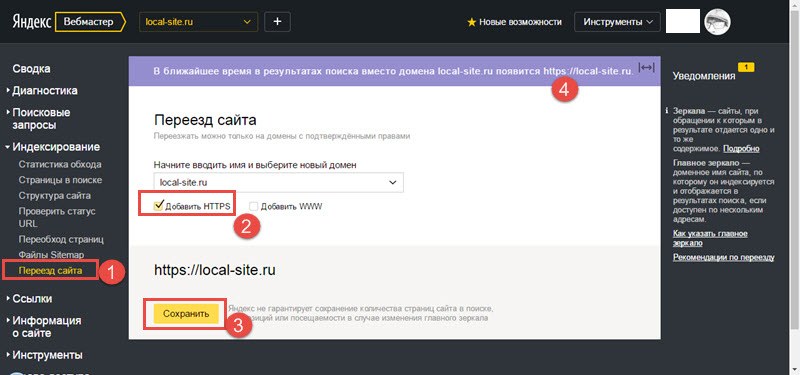Click the info icon beside Зеркала text
This screenshot has width=800, height=375.
coord(667,110)
